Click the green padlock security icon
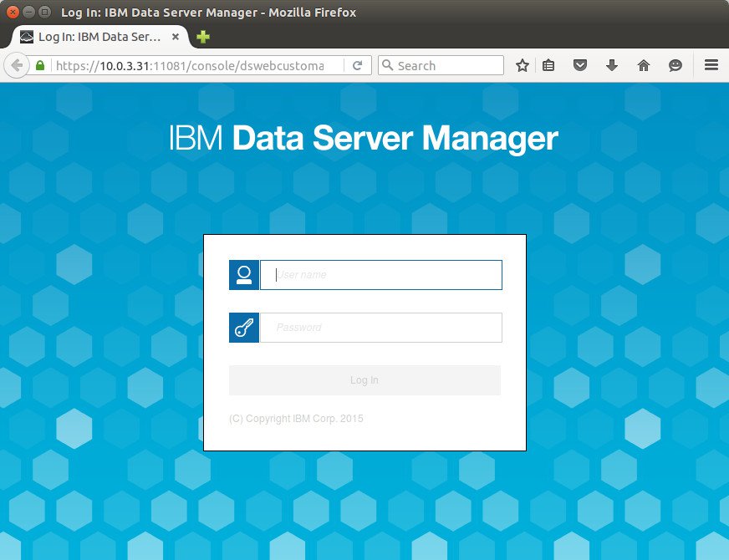 tap(40, 65)
